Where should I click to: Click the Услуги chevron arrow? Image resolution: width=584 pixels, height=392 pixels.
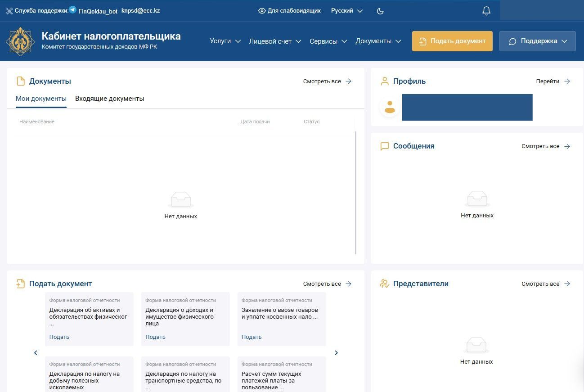[238, 41]
